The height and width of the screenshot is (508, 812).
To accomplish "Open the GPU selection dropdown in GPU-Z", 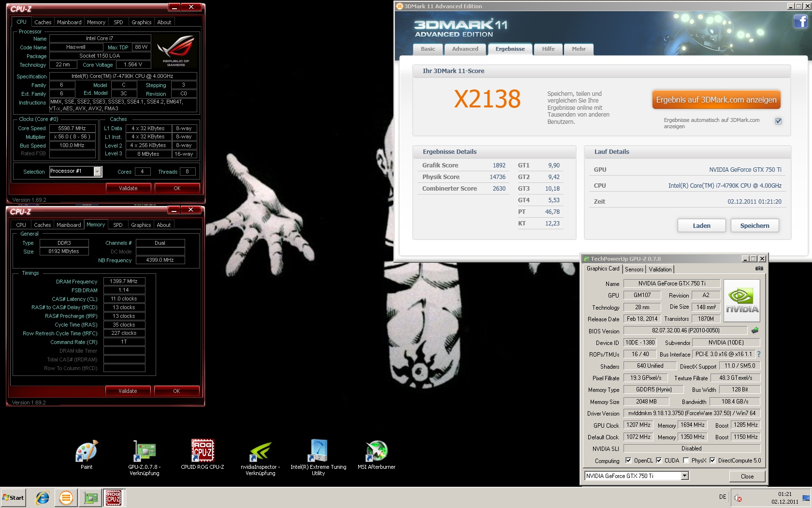I will pos(684,476).
